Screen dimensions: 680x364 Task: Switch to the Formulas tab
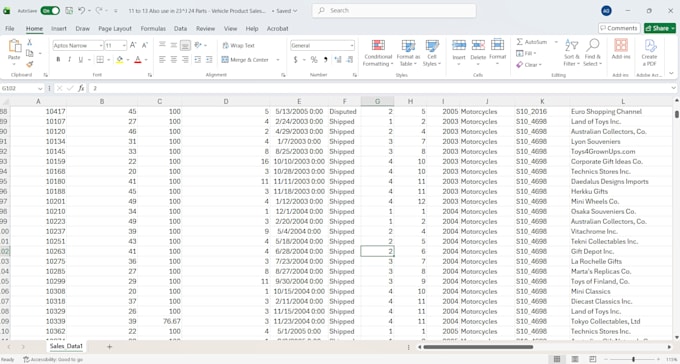click(153, 29)
